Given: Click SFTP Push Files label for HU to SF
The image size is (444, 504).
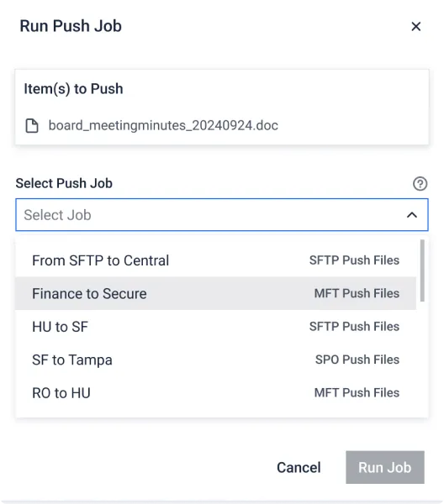Looking at the screenshot, I should [x=354, y=326].
